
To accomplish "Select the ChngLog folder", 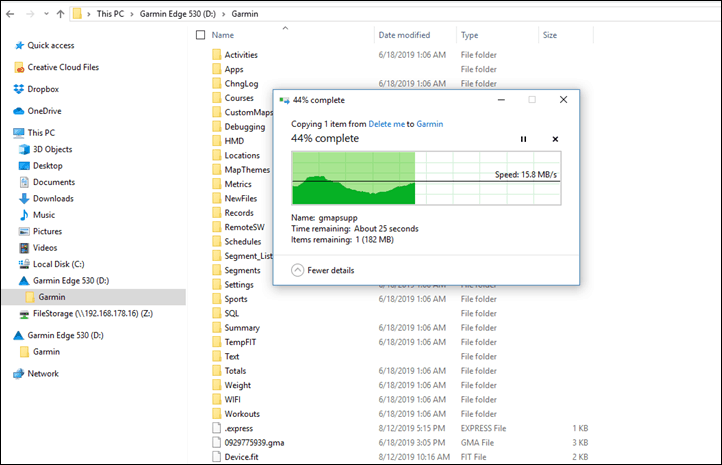I will point(241,83).
